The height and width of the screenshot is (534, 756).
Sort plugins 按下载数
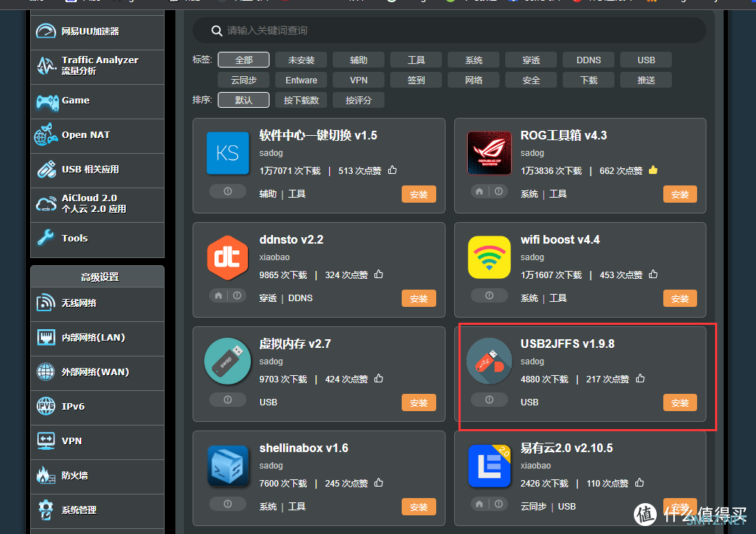[x=301, y=101]
